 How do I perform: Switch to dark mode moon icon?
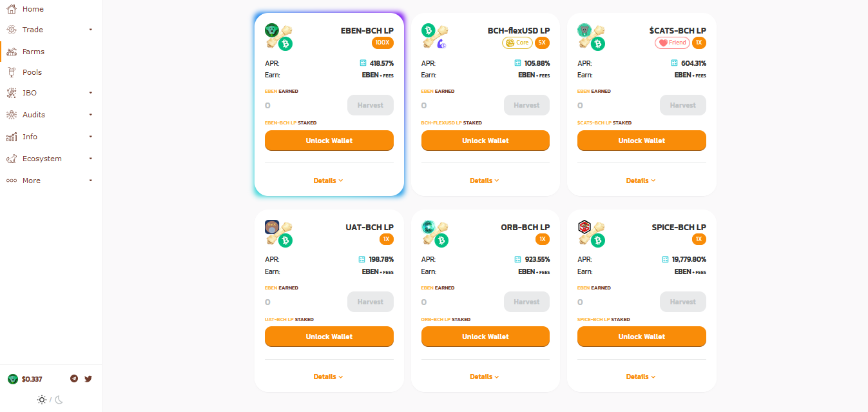59,400
